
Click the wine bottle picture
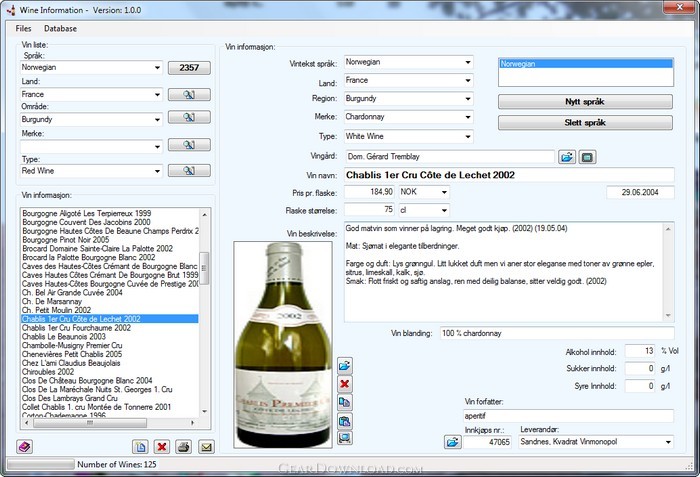(283, 345)
